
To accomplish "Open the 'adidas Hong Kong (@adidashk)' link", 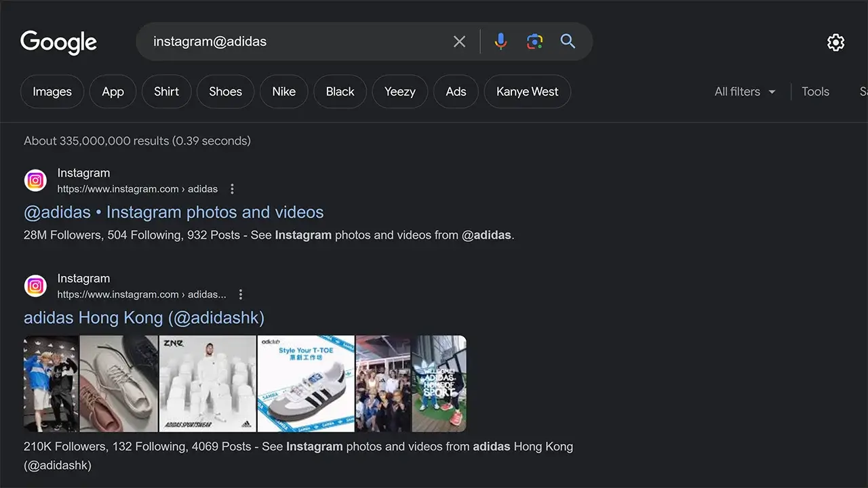I will (x=144, y=317).
